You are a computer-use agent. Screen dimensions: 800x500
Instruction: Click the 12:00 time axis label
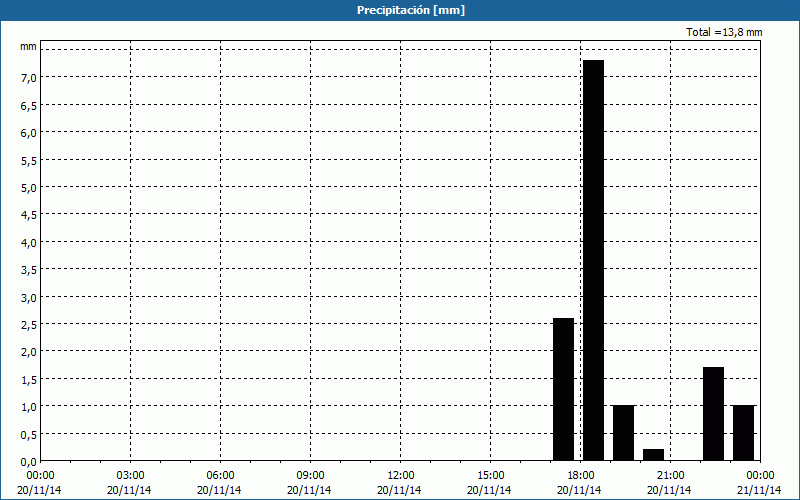tap(401, 476)
